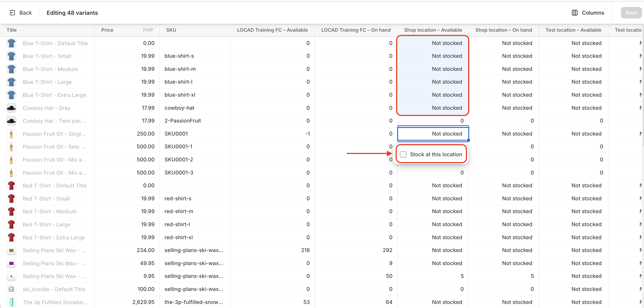
Task: Click Passion Fruit Oil SKU0001 bottle icon
Action: 11,134
